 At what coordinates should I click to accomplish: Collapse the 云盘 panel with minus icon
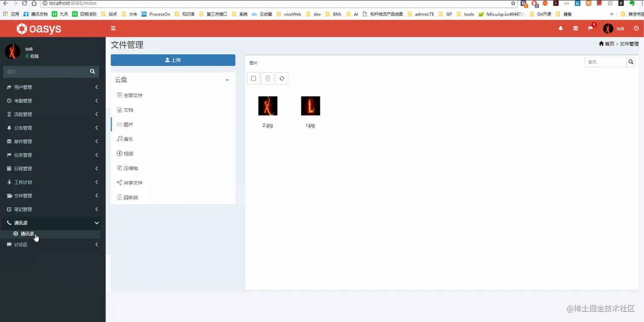[227, 80]
